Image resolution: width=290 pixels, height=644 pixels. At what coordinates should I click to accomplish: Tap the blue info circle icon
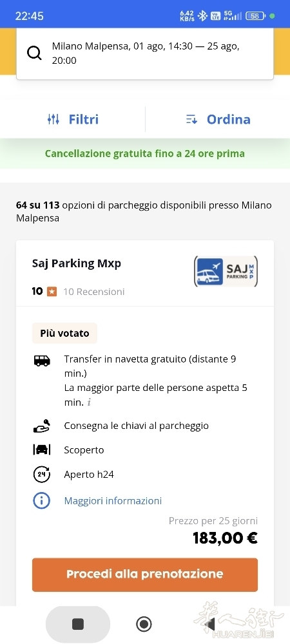[41, 500]
